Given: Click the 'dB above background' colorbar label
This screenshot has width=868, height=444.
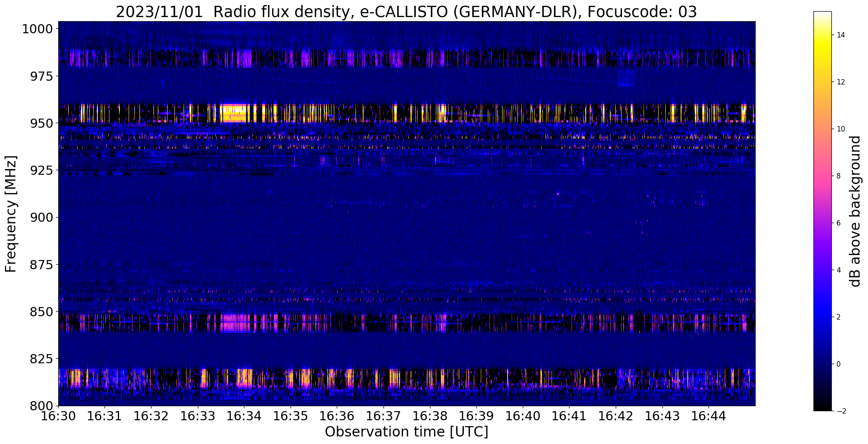Looking at the screenshot, I should [855, 211].
